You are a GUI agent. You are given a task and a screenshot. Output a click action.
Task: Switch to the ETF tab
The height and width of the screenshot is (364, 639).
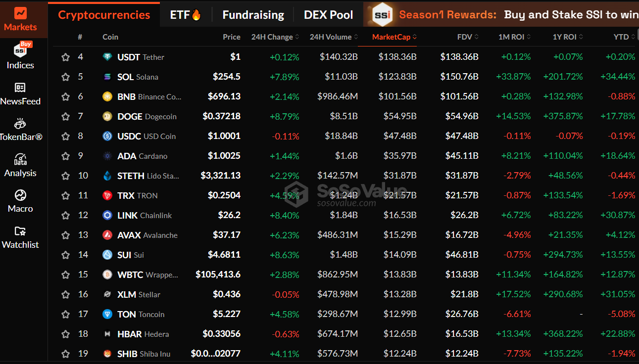click(186, 15)
